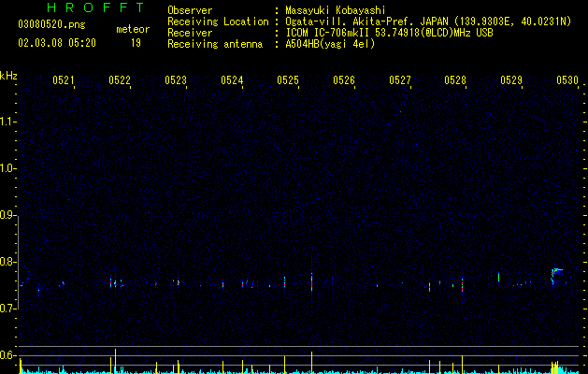Click the Observer label
The height and width of the screenshot is (374, 588).
[190, 10]
